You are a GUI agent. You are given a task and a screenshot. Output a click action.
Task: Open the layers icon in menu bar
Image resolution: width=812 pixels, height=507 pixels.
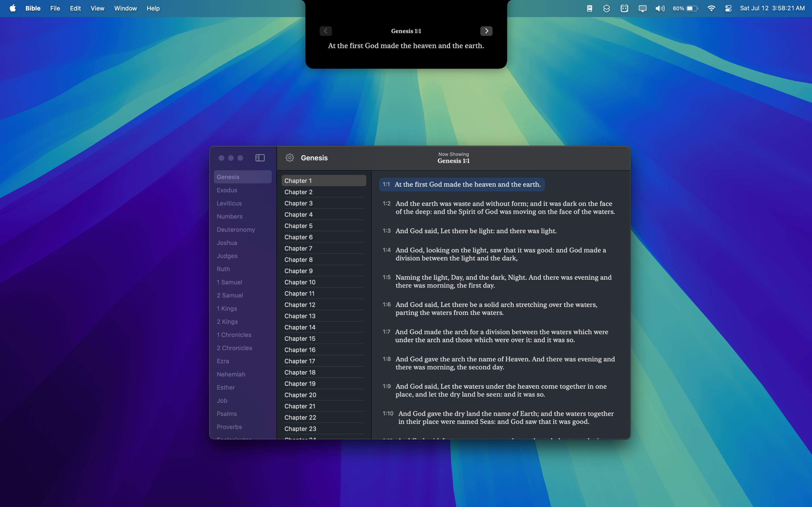(606, 8)
